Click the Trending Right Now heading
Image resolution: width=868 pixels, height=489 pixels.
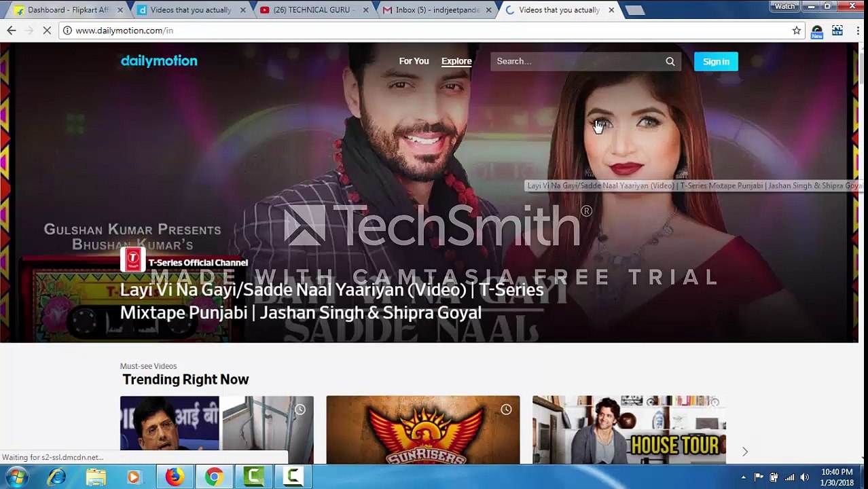tap(185, 380)
